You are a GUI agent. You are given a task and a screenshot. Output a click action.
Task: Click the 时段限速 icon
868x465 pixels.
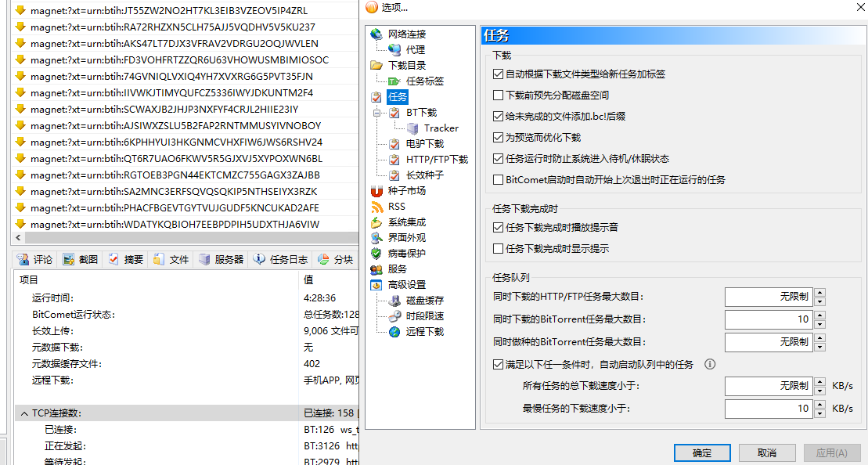point(394,316)
